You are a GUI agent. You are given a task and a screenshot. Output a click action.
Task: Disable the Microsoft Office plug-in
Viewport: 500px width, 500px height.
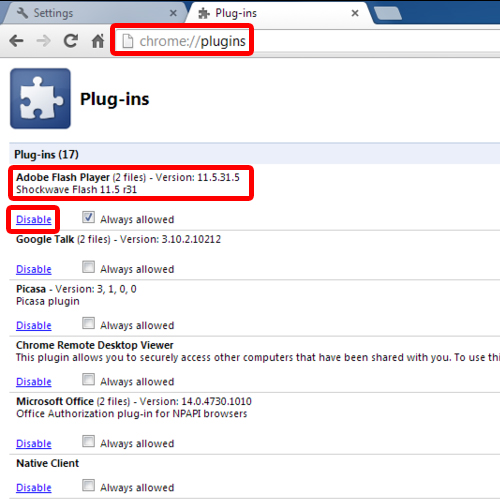coord(34,444)
